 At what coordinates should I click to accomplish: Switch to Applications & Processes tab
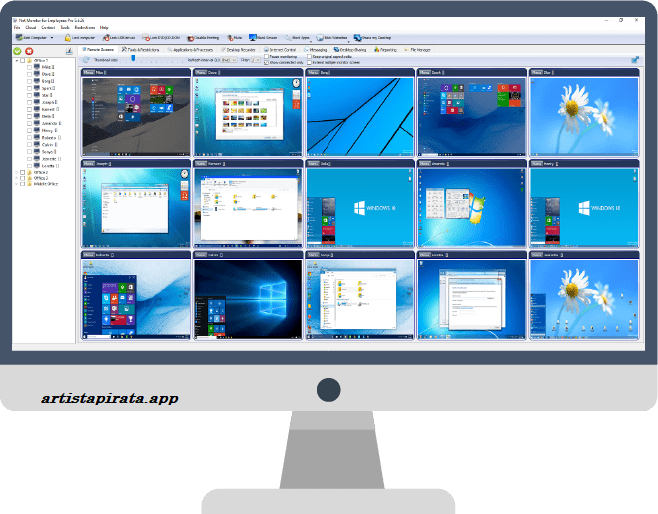pyautogui.click(x=190, y=50)
